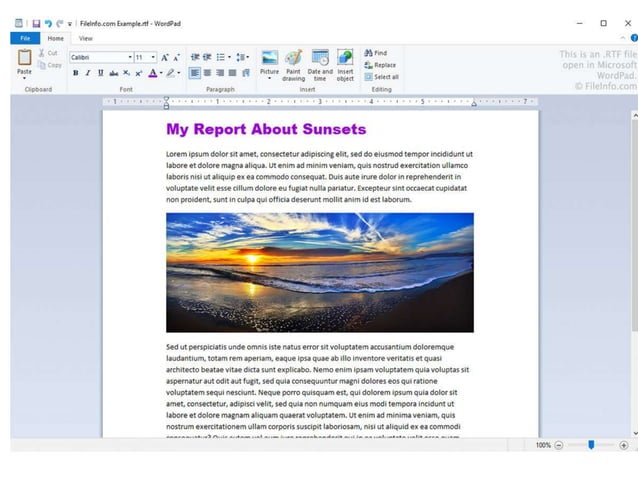The height and width of the screenshot is (478, 638).
Task: Click Select all in Editing group
Action: (x=382, y=77)
